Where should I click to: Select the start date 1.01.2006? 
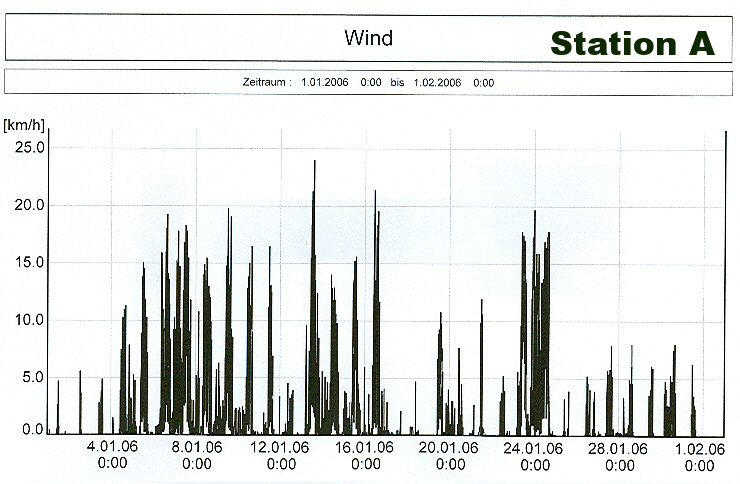pyautogui.click(x=325, y=83)
